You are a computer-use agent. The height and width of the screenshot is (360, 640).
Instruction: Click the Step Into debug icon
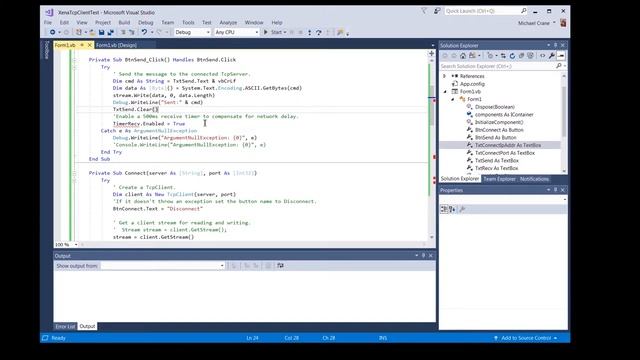309,32
